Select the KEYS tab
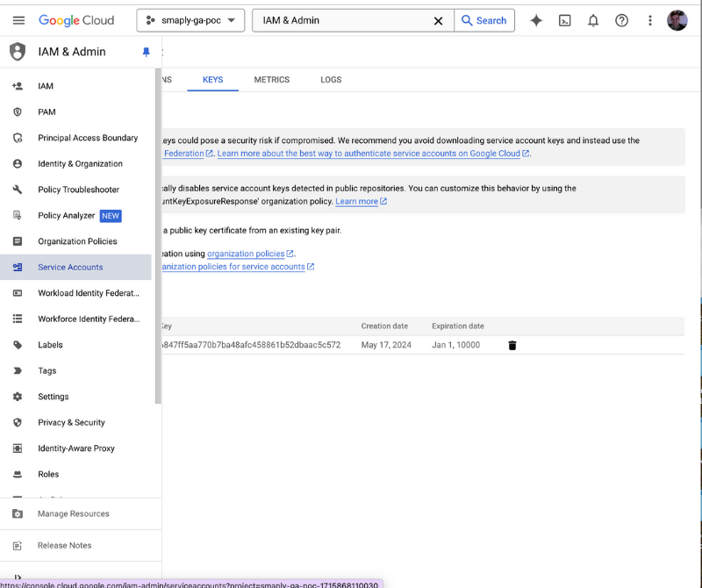The image size is (702, 588). pos(212,80)
